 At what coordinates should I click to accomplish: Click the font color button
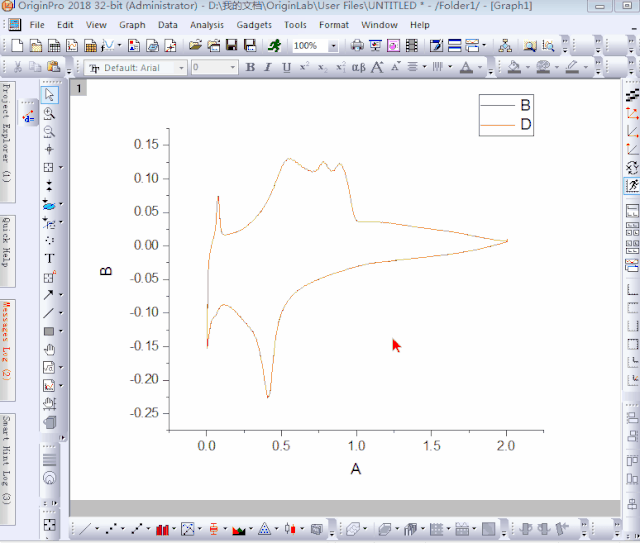pyautogui.click(x=466, y=68)
